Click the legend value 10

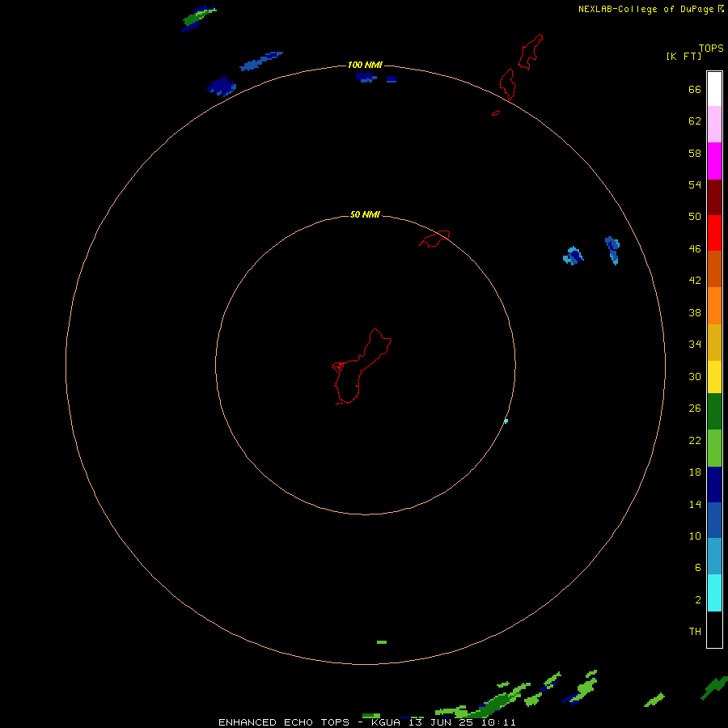(695, 535)
